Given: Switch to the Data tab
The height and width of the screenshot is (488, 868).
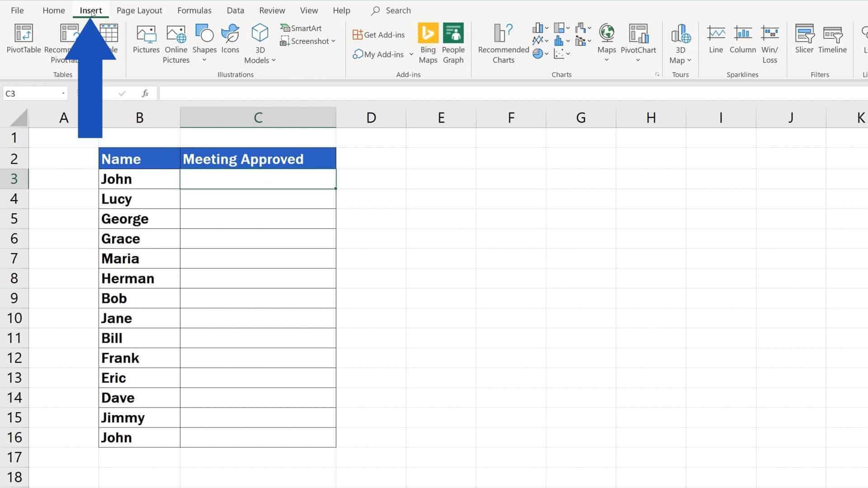Looking at the screenshot, I should click(235, 10).
